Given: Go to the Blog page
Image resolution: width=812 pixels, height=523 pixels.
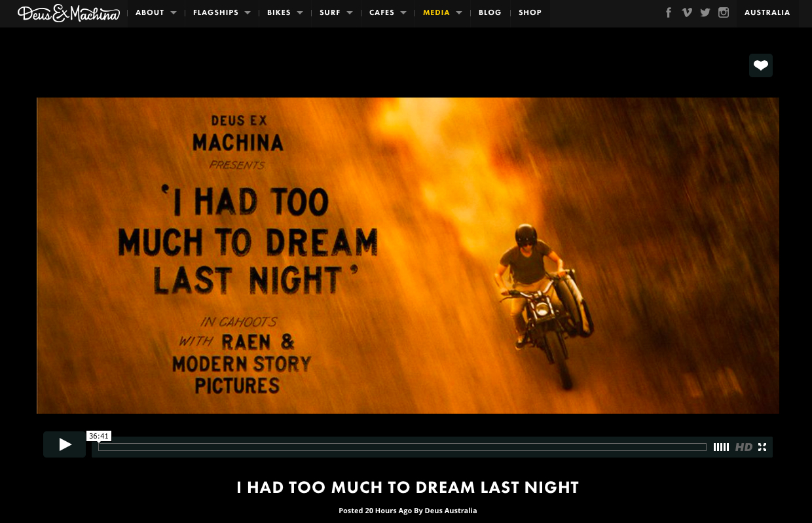Looking at the screenshot, I should tap(490, 12).
